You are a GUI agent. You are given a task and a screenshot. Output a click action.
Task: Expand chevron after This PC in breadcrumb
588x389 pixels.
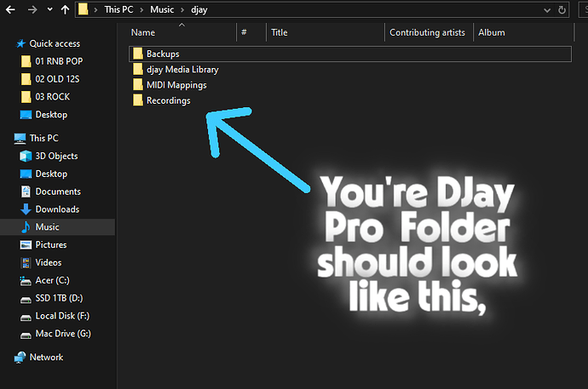click(x=141, y=10)
